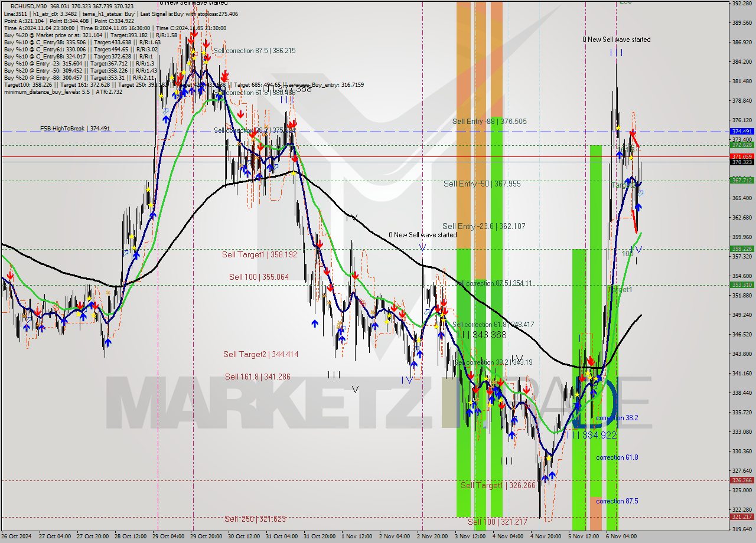Click the 'Sell Target2 | 344.414' label
Viewport: 756px width, 543px height.
point(260,354)
